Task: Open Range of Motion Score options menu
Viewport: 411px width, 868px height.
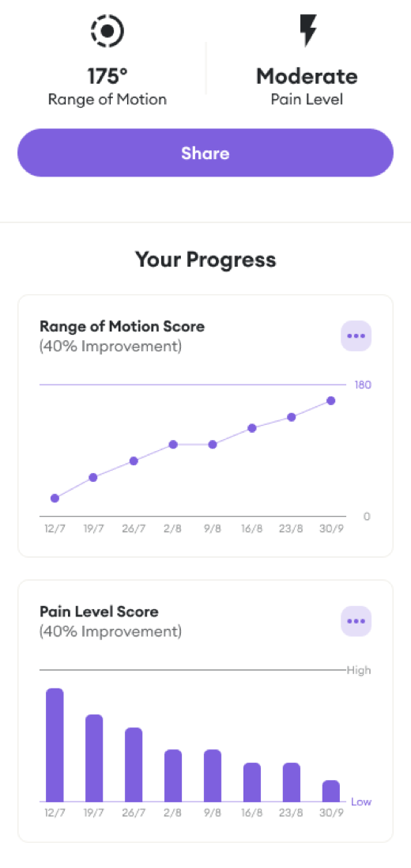Action: click(x=356, y=335)
